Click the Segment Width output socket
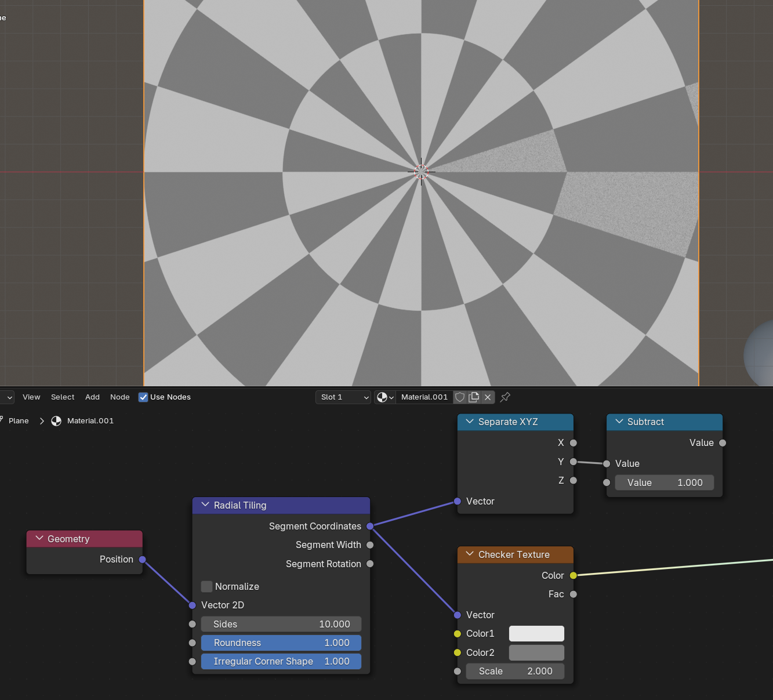This screenshot has height=700, width=773. [x=370, y=545]
